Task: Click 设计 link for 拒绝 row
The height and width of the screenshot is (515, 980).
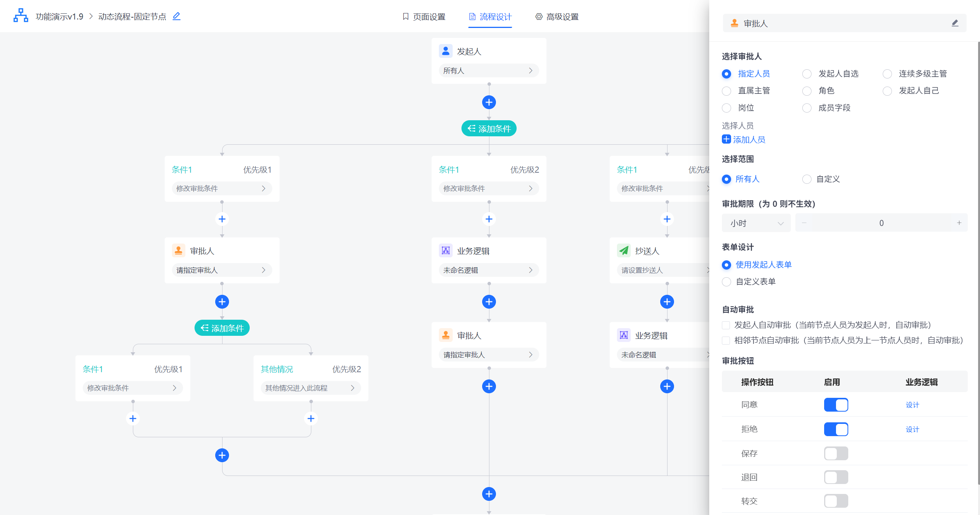Action: [x=912, y=429]
